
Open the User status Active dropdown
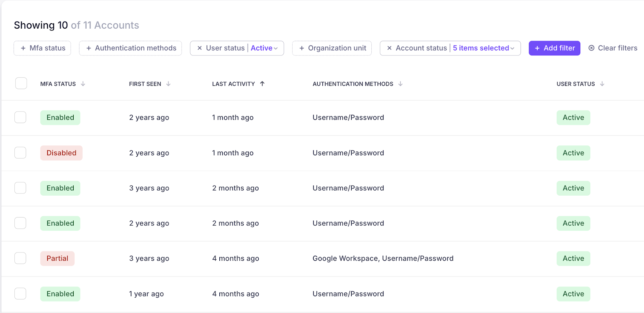point(264,48)
